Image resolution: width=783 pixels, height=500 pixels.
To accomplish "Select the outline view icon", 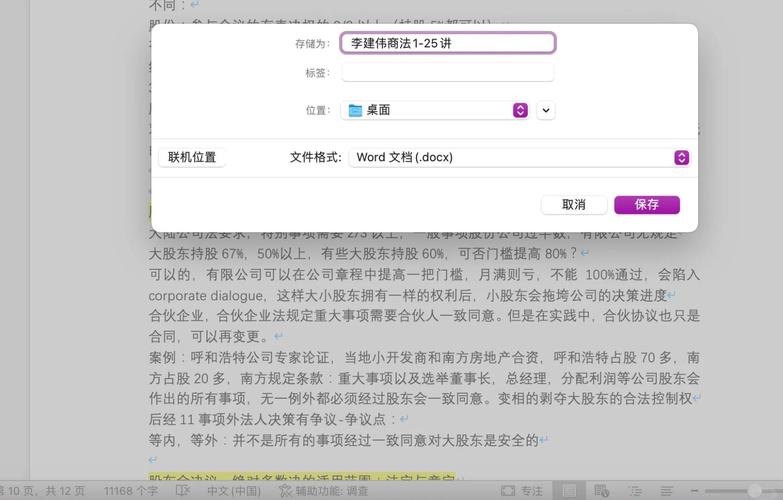I will coord(635,491).
